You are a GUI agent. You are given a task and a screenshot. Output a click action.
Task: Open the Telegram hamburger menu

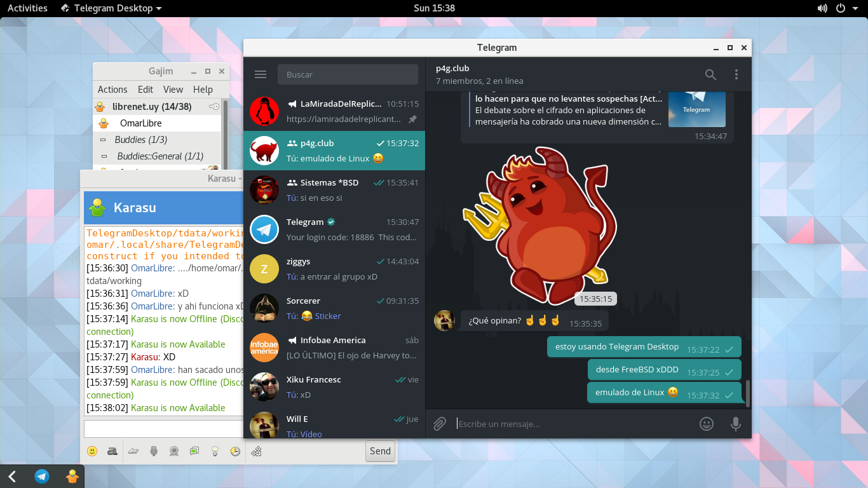click(x=260, y=74)
